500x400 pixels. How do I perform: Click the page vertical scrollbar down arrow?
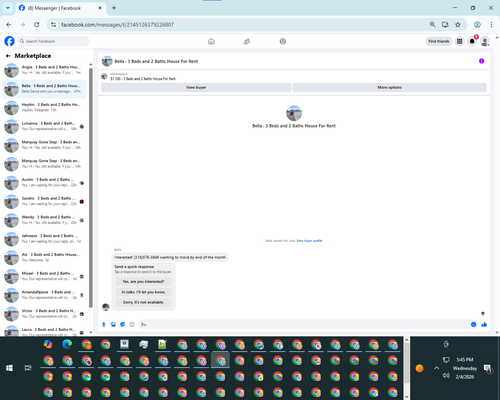click(497, 332)
